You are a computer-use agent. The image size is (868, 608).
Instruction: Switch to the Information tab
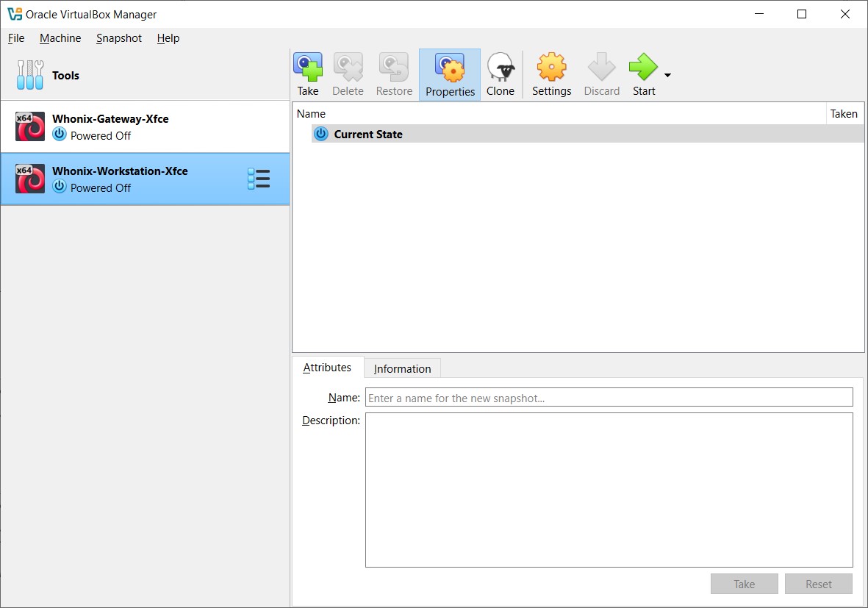(x=402, y=368)
